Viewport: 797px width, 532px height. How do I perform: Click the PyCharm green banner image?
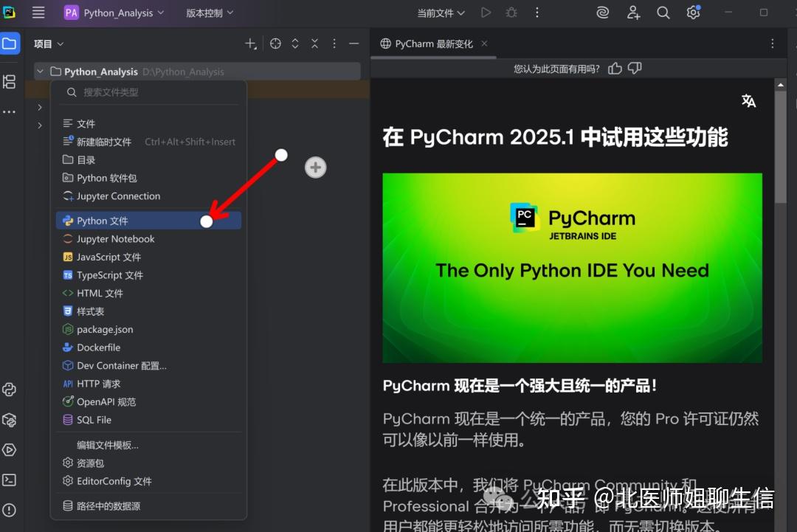(x=573, y=269)
